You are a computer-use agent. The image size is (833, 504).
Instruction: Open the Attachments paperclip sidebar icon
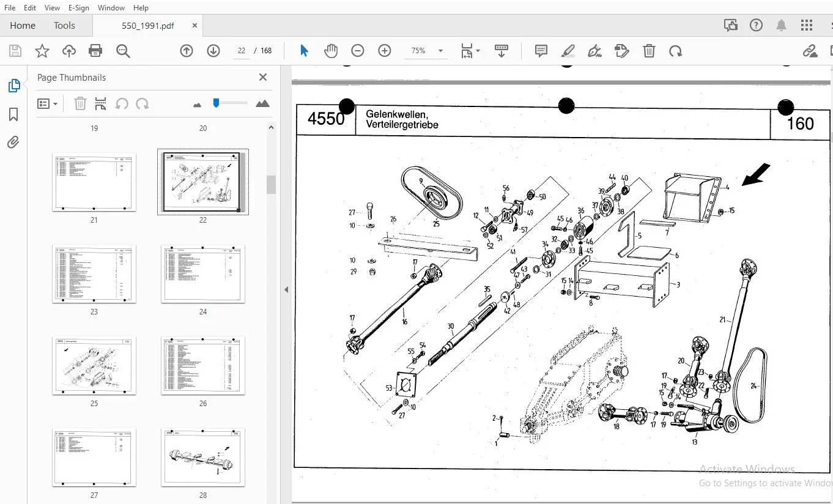click(x=13, y=143)
